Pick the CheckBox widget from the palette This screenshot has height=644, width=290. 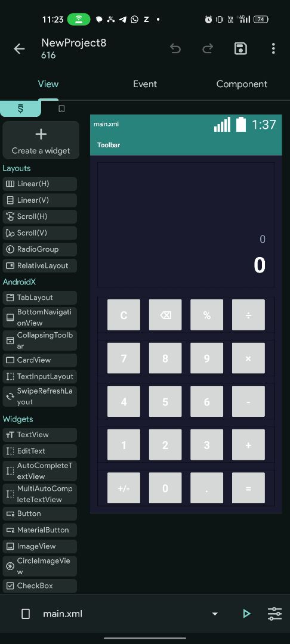tap(40, 586)
